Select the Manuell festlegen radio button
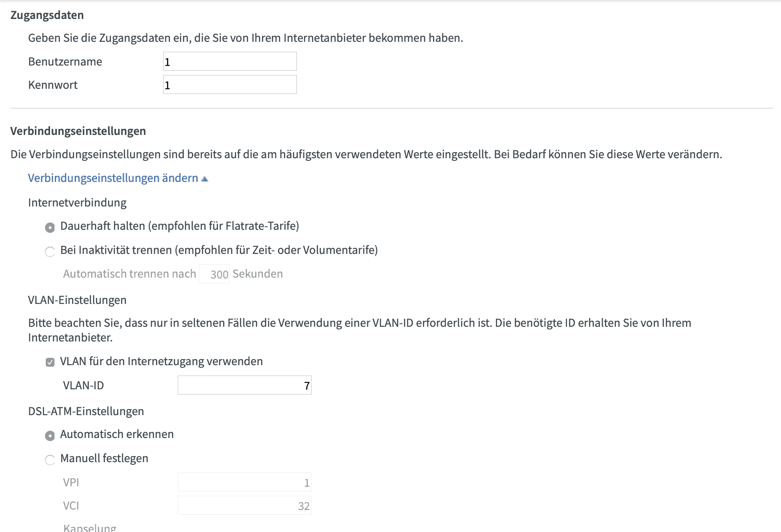Image resolution: width=781 pixels, height=532 pixels. pyautogui.click(x=50, y=460)
